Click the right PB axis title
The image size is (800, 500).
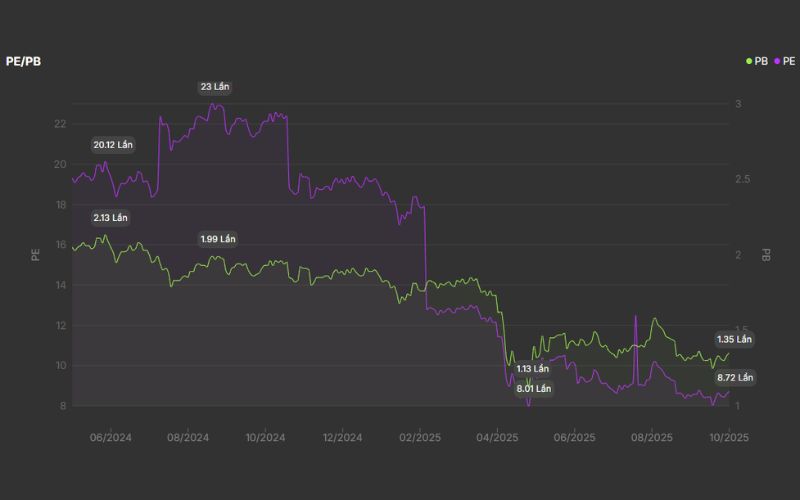[766, 255]
